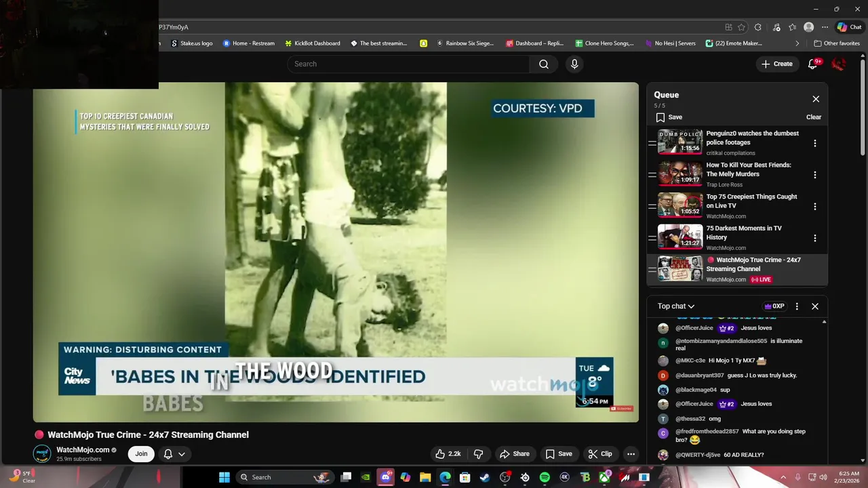Viewport: 868px width, 488px height.
Task: Play Top 75 Creepiest Things thumbnail
Action: pyautogui.click(x=680, y=205)
